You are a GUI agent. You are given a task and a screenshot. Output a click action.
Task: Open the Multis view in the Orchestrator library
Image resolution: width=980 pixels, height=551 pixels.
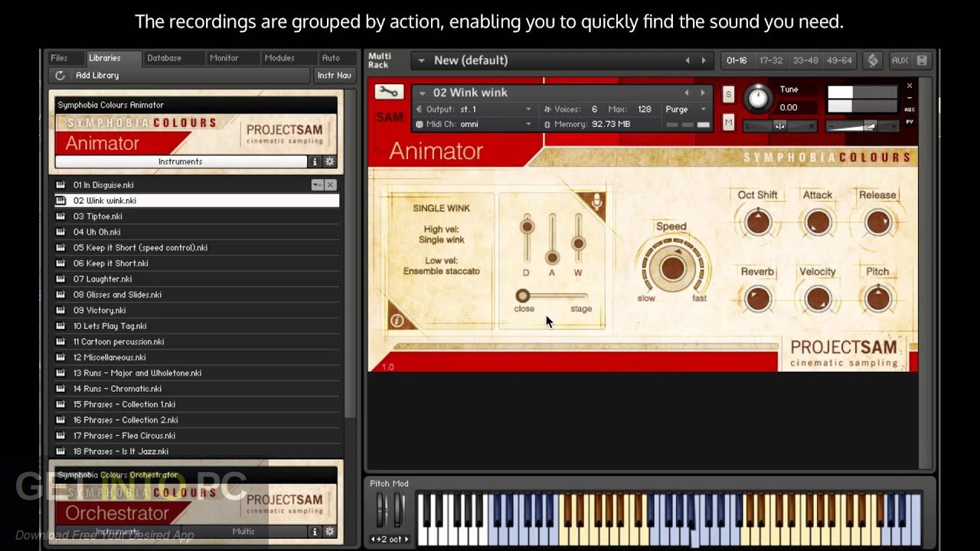click(243, 531)
